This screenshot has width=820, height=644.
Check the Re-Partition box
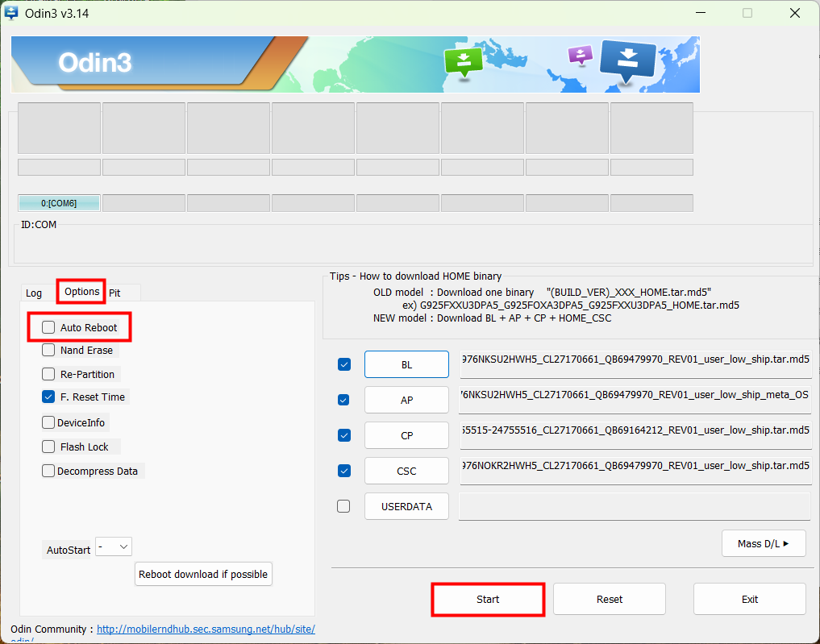pyautogui.click(x=48, y=374)
